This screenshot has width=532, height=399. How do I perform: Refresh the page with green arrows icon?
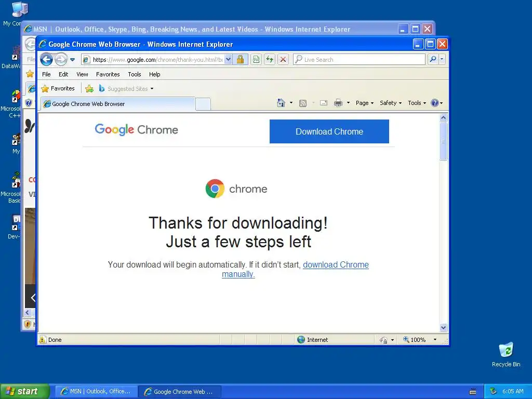click(270, 60)
